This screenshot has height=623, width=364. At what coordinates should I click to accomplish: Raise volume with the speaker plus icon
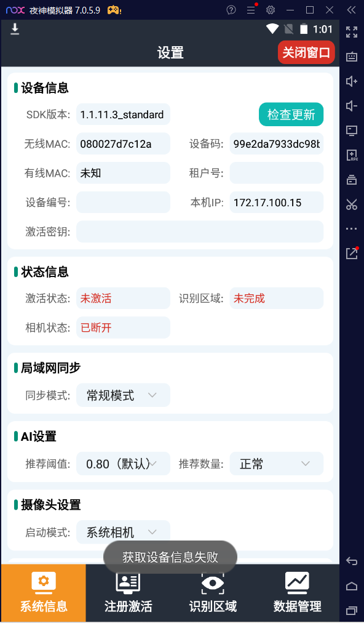tap(351, 81)
